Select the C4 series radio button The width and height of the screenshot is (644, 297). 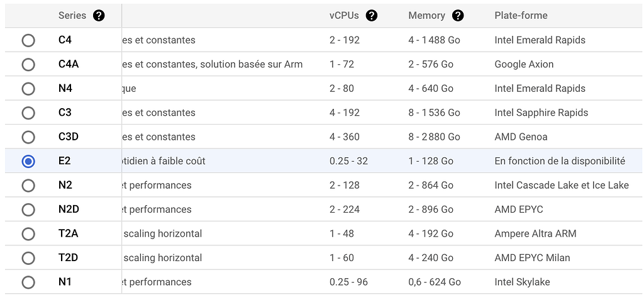28,40
